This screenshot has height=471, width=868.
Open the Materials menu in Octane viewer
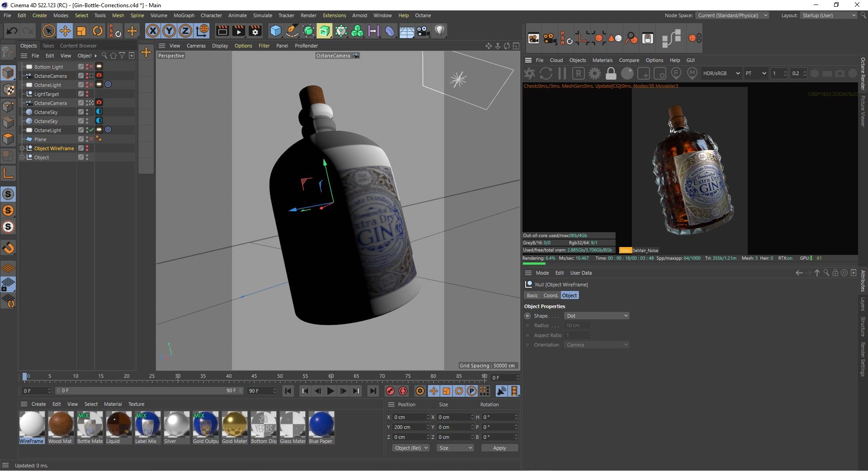coord(602,60)
